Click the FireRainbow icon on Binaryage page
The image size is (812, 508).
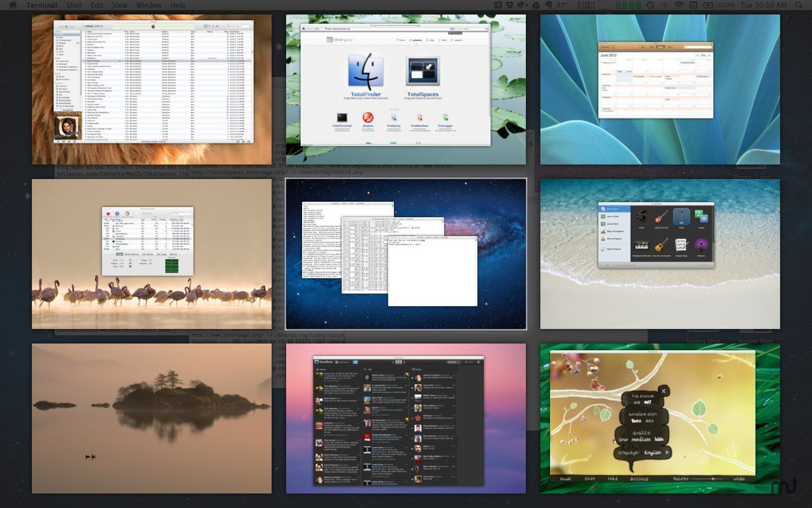click(x=421, y=117)
